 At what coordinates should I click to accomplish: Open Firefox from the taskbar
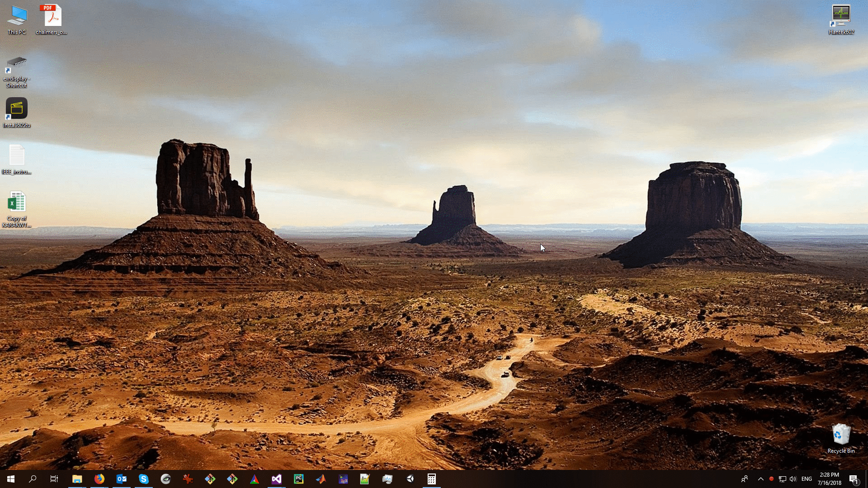pyautogui.click(x=99, y=479)
